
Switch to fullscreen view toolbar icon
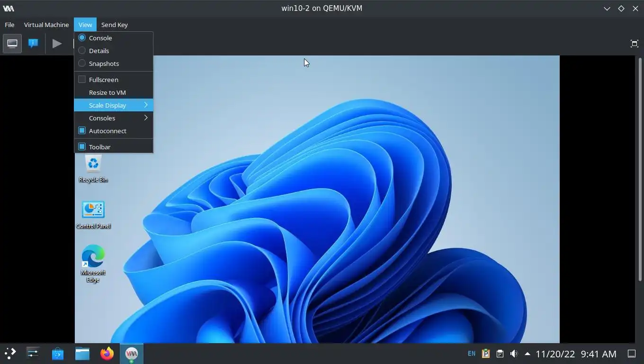635,44
